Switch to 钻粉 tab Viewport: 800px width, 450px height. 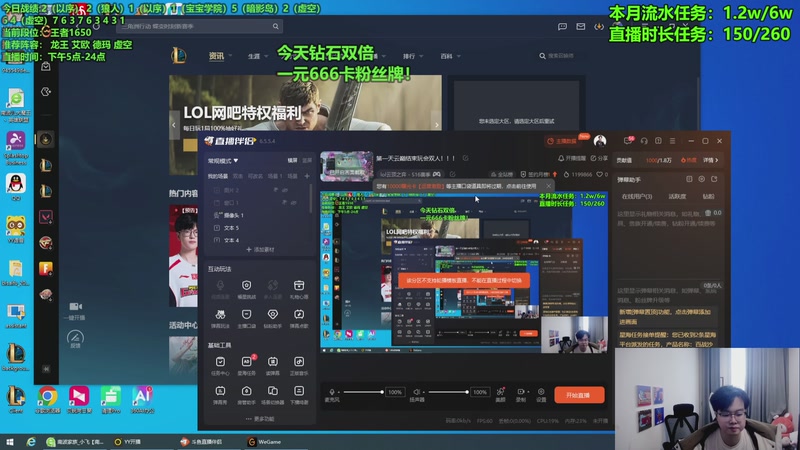(x=709, y=196)
